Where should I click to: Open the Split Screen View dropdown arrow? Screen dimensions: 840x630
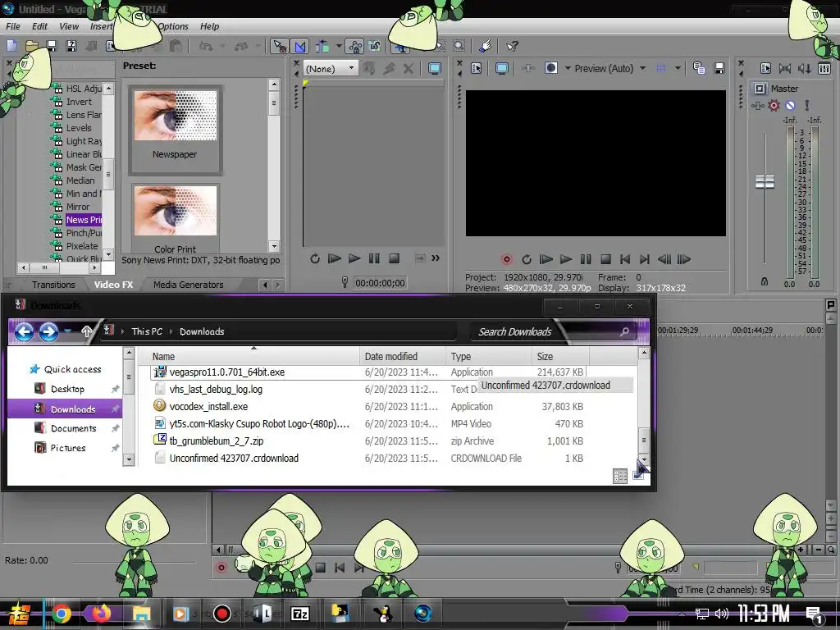568,68
